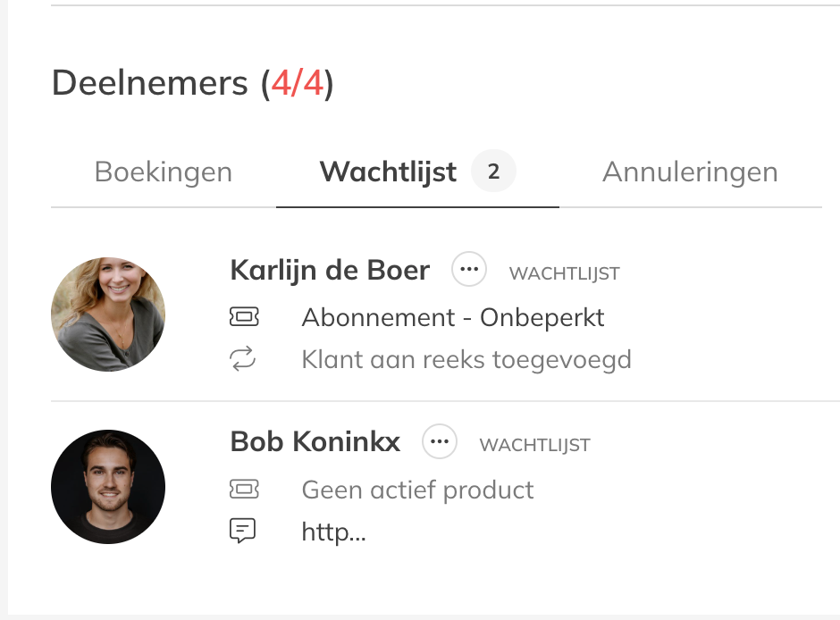The height and width of the screenshot is (620, 840).
Task: Select the Abonnement - Onbeperkt product text
Action: coord(453,317)
